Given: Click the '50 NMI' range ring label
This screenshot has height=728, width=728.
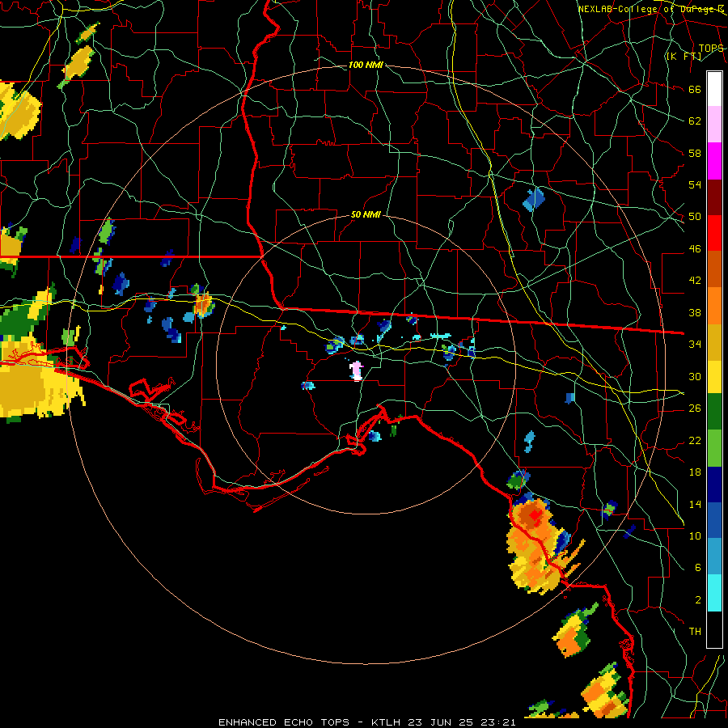Looking at the screenshot, I should coord(366,214).
